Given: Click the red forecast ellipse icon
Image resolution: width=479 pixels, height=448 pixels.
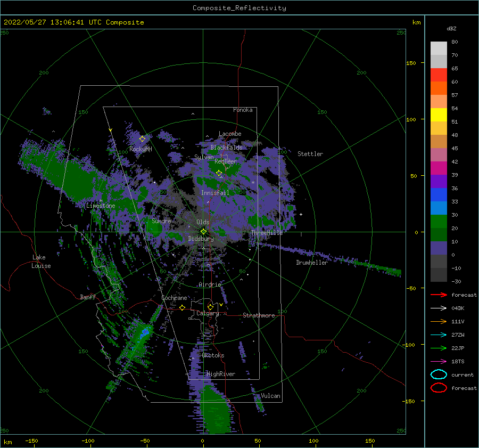Looking at the screenshot, I should coord(439,388).
